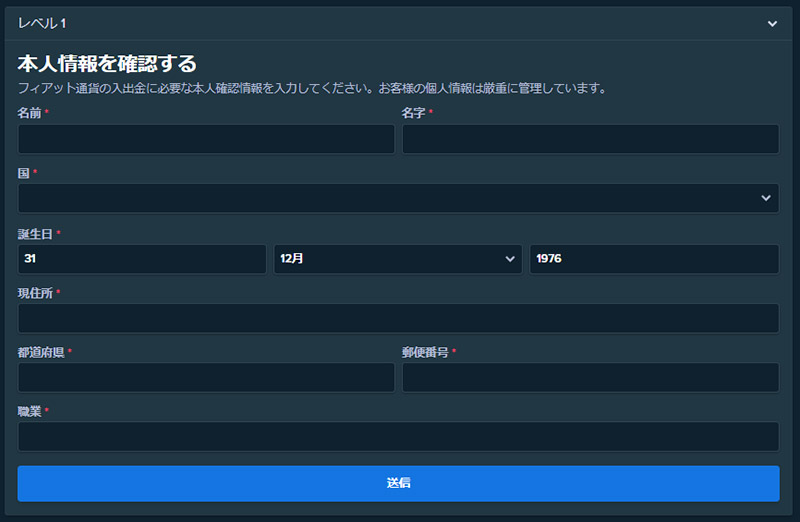The height and width of the screenshot is (522, 800).
Task: Click the 郵便番号 field label
Action: [x=423, y=352]
